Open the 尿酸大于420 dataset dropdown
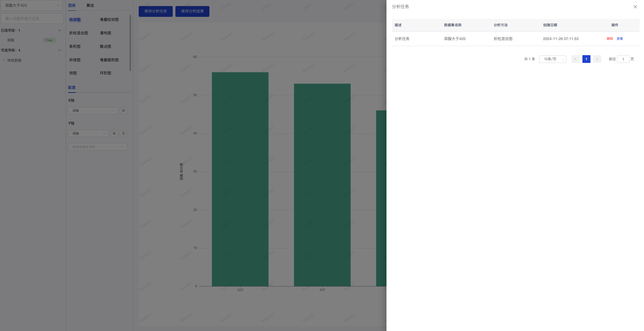This screenshot has width=644, height=331. [x=31, y=5]
